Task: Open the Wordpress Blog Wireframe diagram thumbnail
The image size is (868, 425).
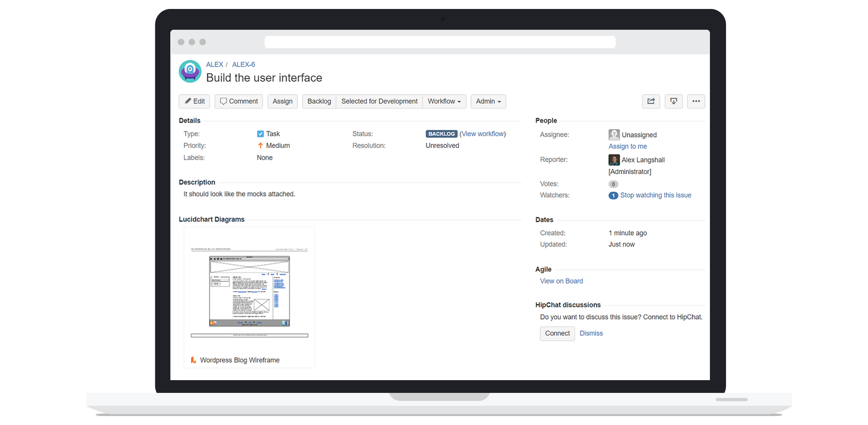Action: (249, 290)
